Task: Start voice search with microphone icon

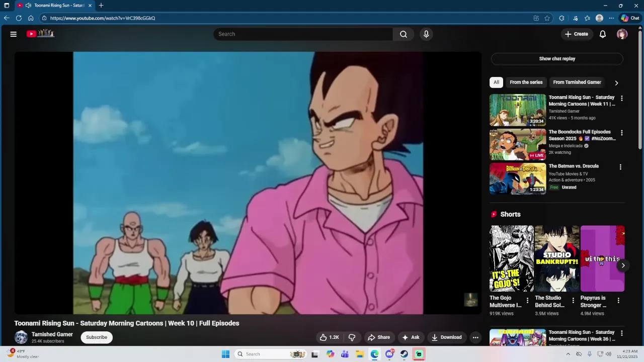Action: tap(426, 34)
